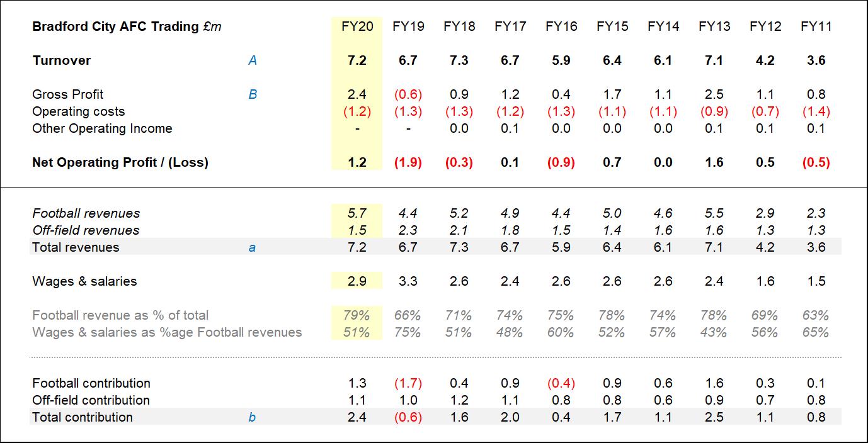Select the Off-field revenues row label
The width and height of the screenshot is (868, 443).
86,230
